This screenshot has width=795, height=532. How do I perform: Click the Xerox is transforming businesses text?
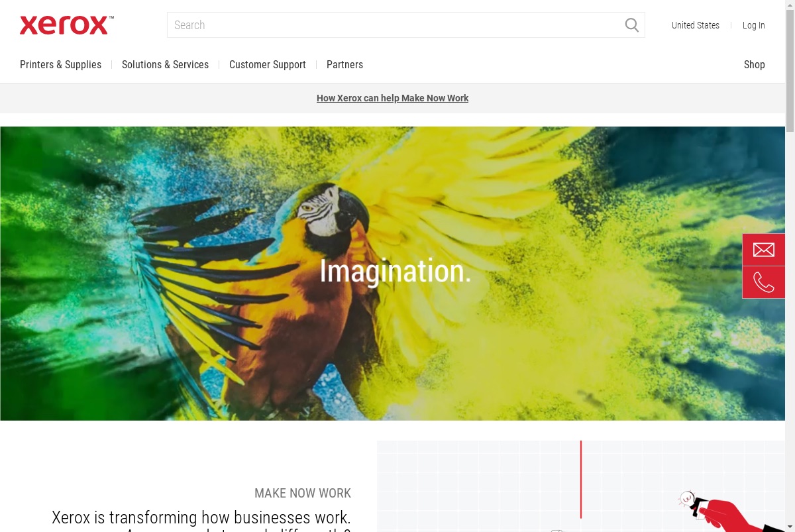(201, 517)
